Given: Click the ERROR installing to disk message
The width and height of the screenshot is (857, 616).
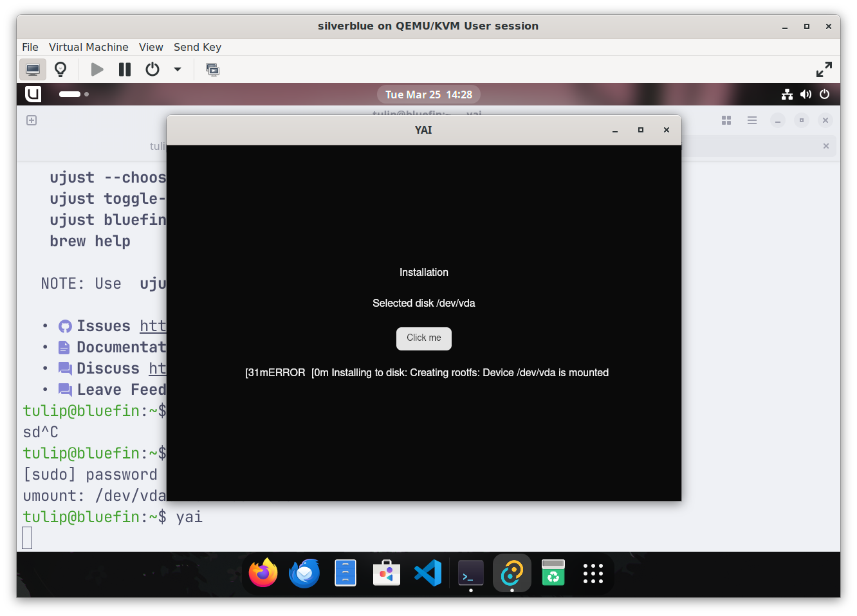Looking at the screenshot, I should pyautogui.click(x=427, y=373).
